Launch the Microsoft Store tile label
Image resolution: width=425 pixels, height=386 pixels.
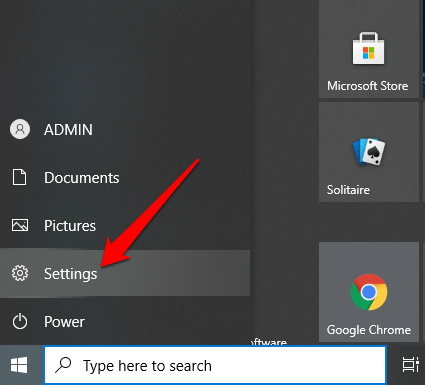coord(368,86)
